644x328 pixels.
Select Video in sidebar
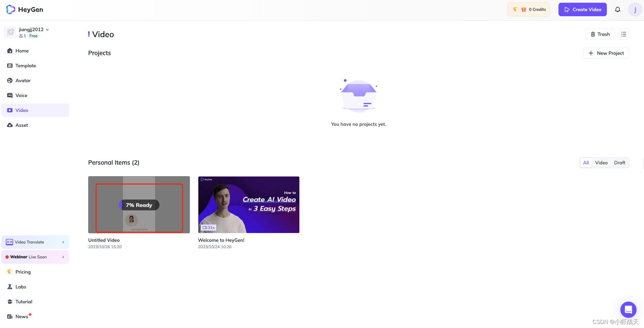35,110
